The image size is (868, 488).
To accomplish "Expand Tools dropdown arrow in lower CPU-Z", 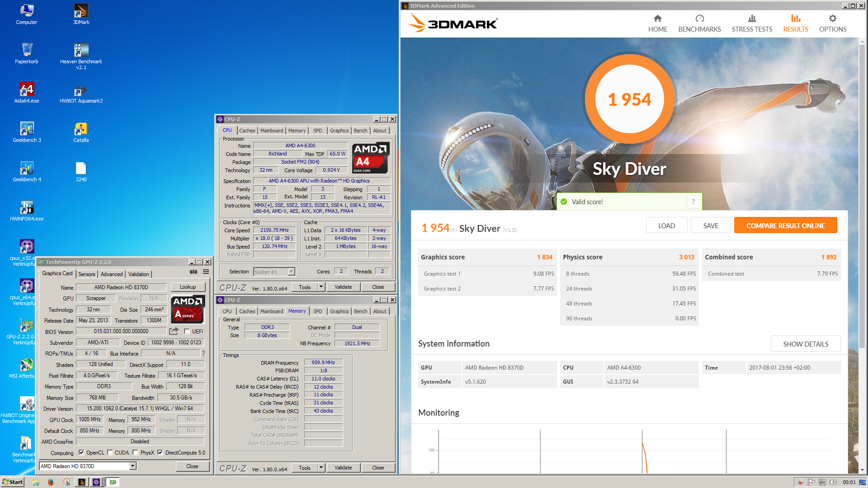I will [x=321, y=468].
